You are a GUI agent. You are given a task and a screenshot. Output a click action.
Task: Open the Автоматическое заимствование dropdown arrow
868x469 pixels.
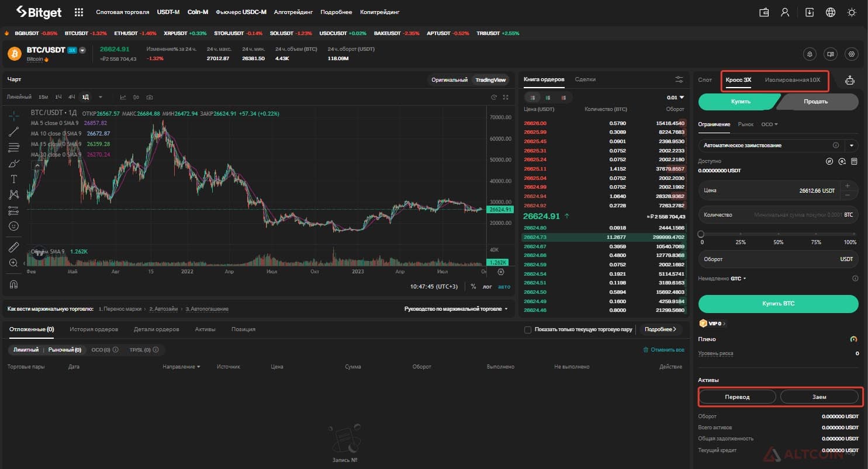[x=852, y=145]
